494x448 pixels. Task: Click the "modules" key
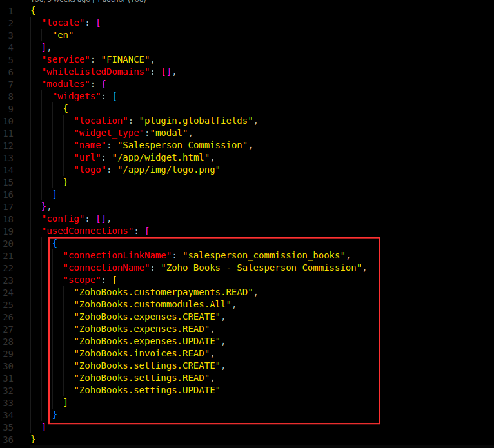pos(66,84)
